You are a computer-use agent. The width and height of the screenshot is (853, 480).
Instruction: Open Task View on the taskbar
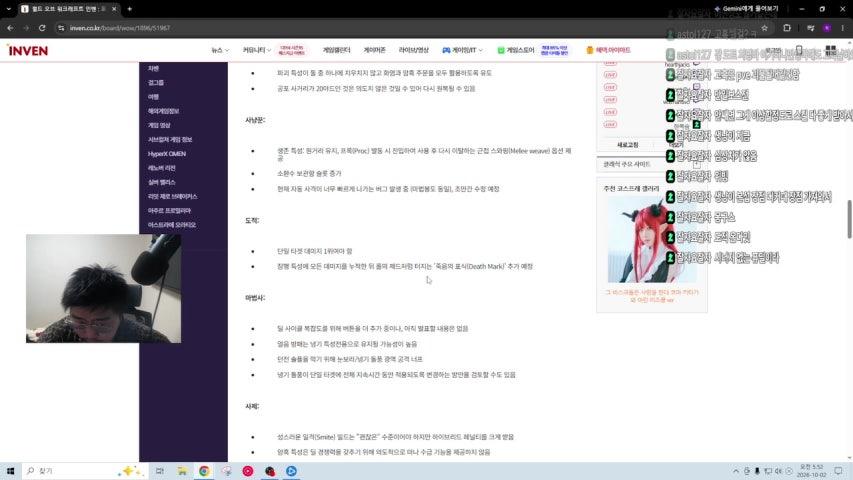159,471
